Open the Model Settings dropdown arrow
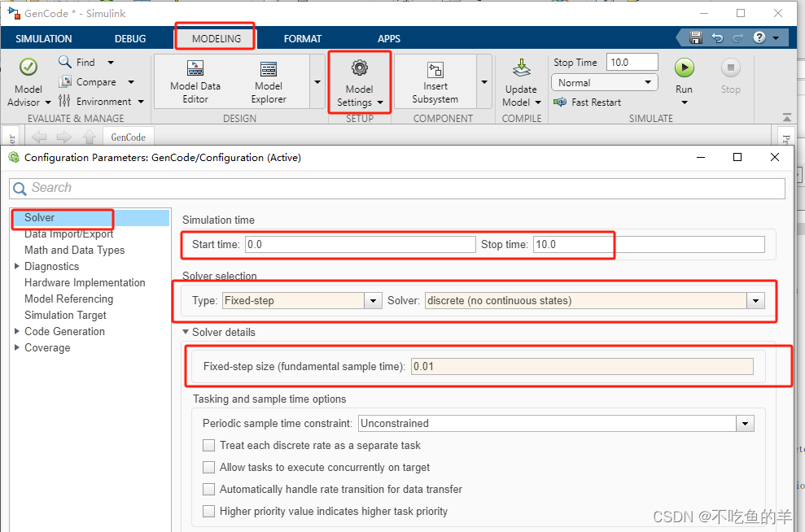This screenshot has width=805, height=532. tap(380, 102)
